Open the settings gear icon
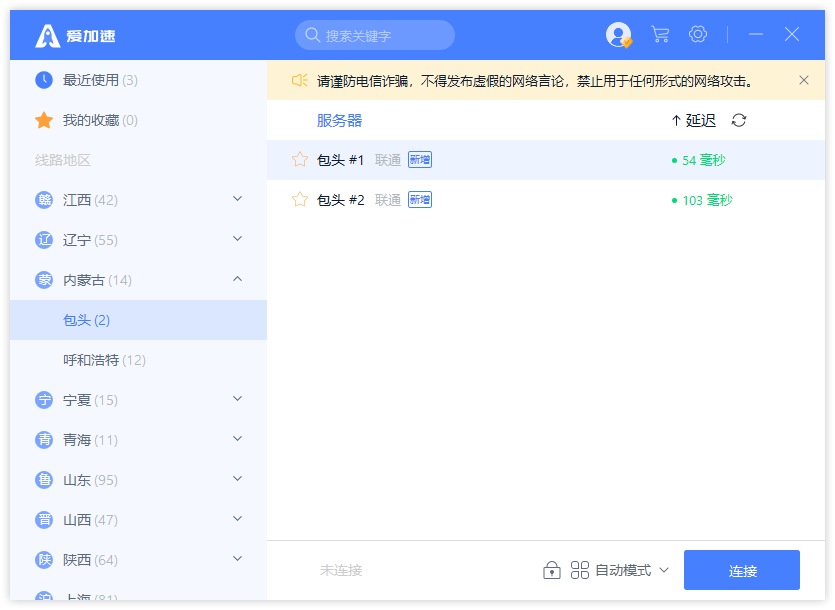 point(698,34)
